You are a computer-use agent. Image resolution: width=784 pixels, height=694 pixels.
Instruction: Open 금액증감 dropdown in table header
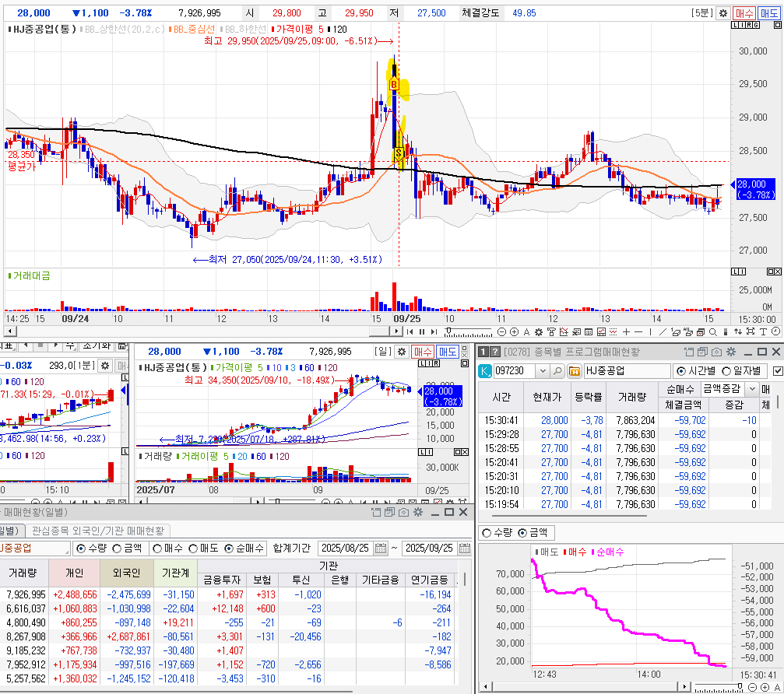751,389
